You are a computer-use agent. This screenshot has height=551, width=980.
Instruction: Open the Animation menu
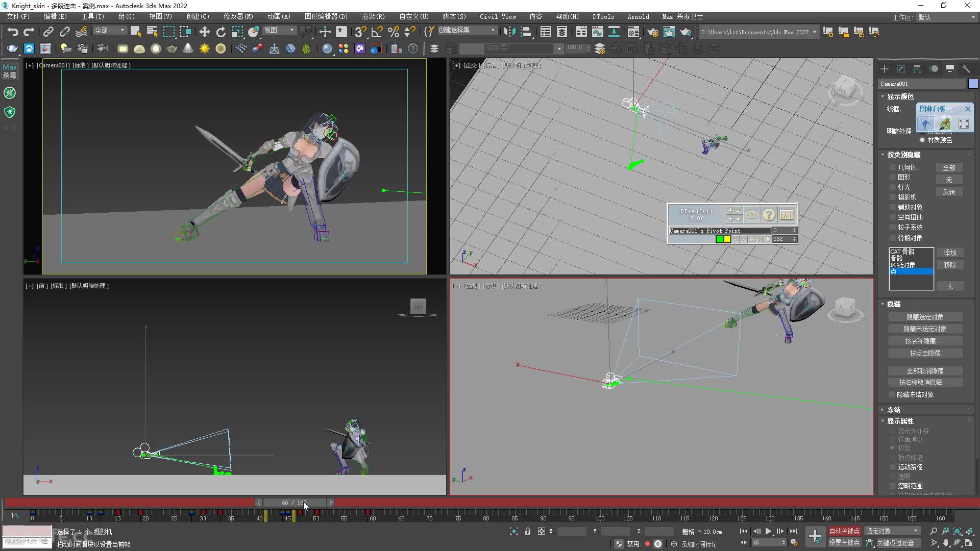coord(279,17)
